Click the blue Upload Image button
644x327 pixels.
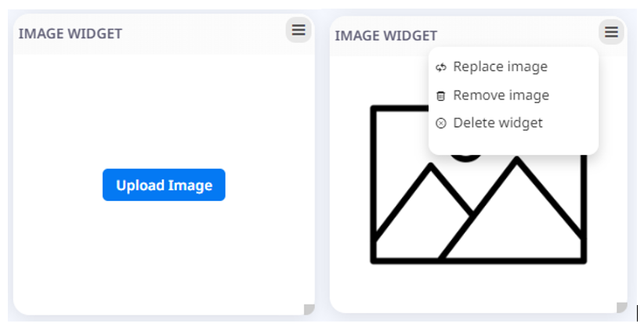coord(164,185)
